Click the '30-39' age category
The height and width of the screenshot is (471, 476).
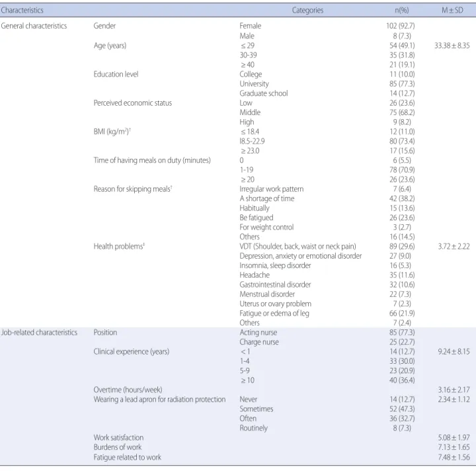tap(249, 55)
